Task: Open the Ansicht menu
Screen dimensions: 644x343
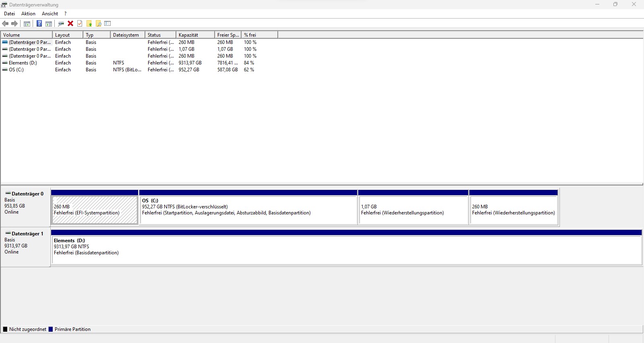Action: pyautogui.click(x=50, y=14)
